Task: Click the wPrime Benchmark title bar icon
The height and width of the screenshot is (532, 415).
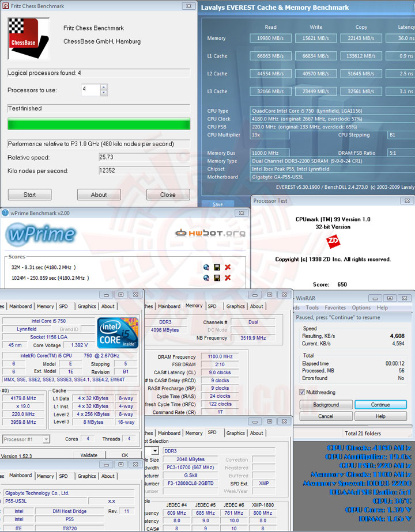Action: point(5,212)
